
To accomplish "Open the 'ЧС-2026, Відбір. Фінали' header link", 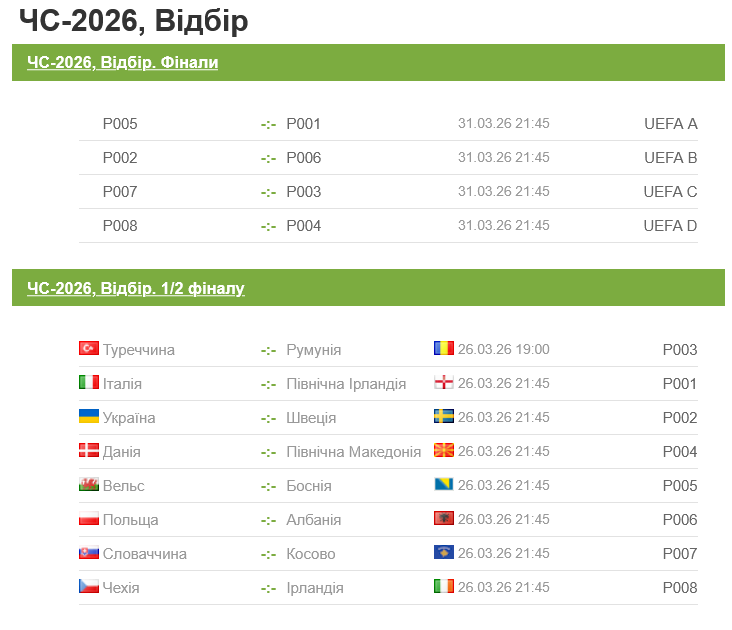I will (x=122, y=63).
